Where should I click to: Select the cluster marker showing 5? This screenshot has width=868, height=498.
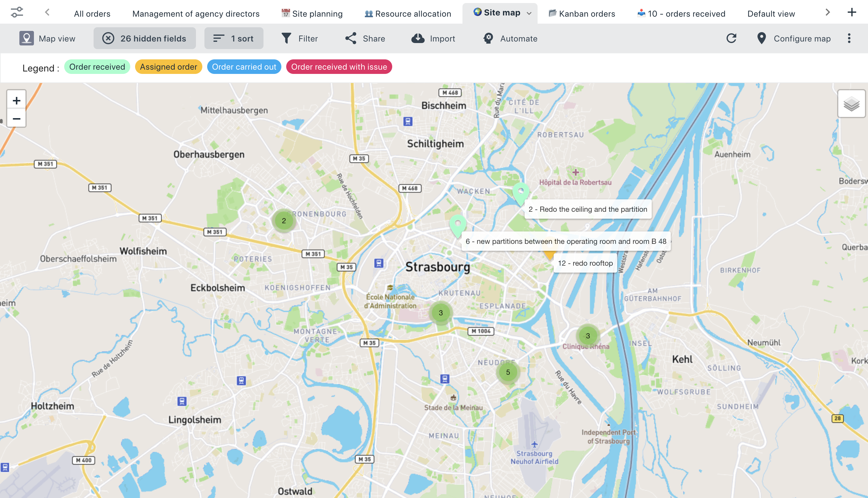[x=508, y=372]
